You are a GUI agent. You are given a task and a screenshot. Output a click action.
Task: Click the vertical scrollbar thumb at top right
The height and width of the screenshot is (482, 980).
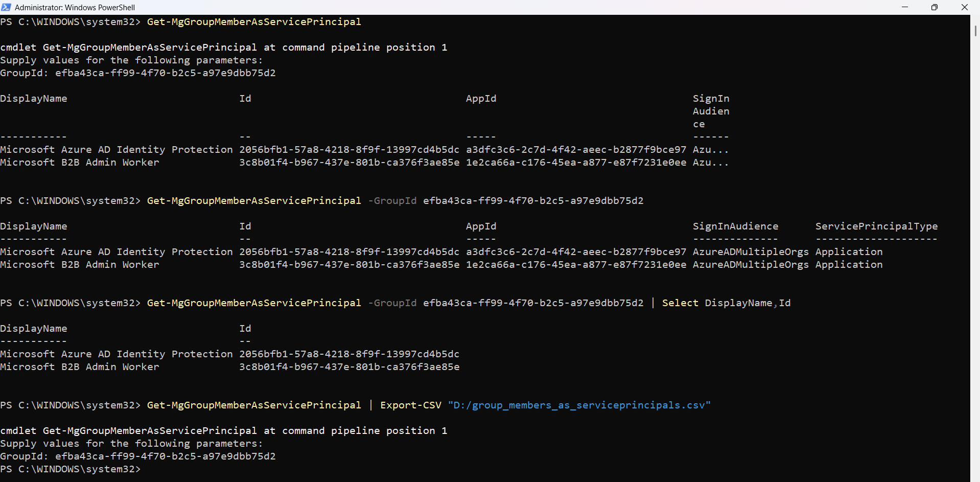pyautogui.click(x=975, y=31)
